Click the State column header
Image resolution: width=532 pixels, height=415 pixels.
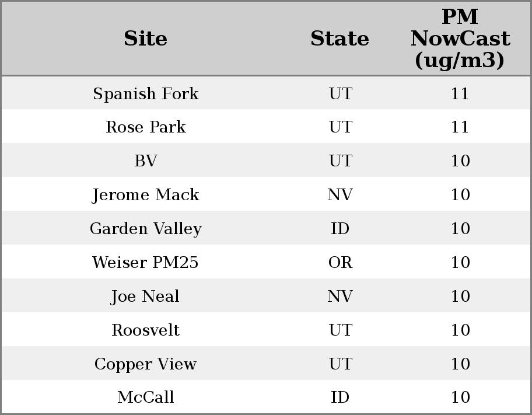click(x=339, y=39)
